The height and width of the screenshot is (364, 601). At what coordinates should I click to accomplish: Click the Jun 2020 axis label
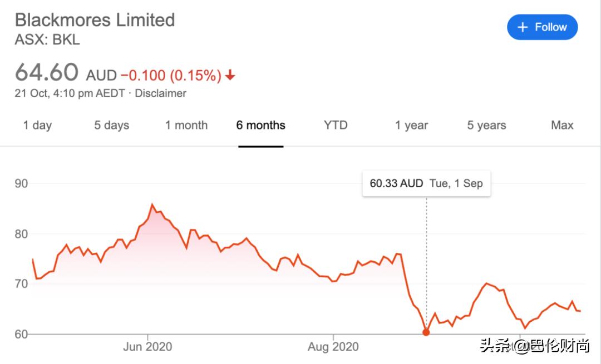point(147,347)
